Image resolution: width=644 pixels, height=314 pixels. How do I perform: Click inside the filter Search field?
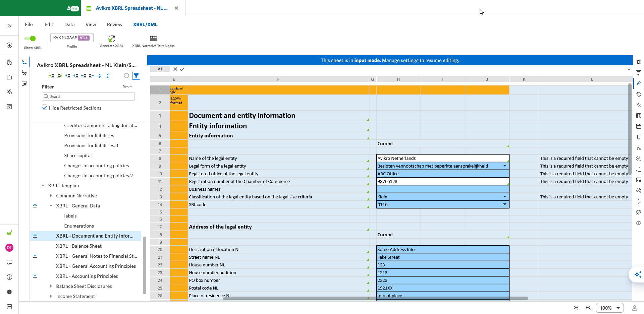[x=88, y=96]
